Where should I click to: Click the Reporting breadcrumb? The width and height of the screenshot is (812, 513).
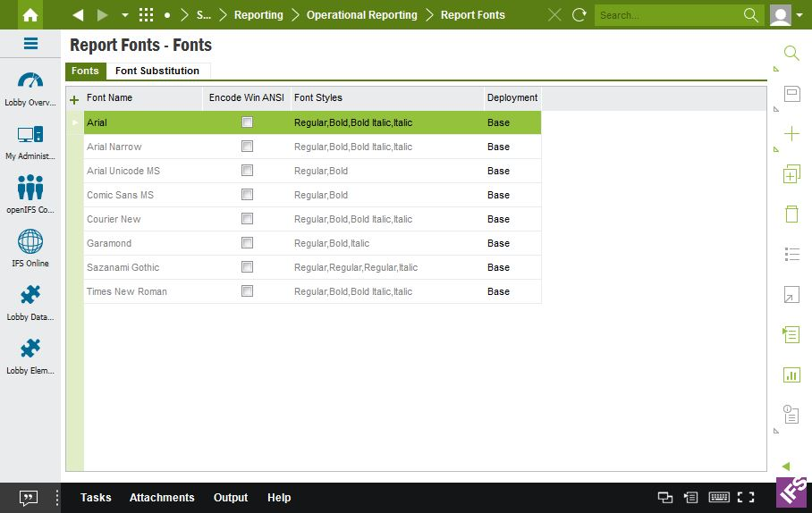coord(258,15)
